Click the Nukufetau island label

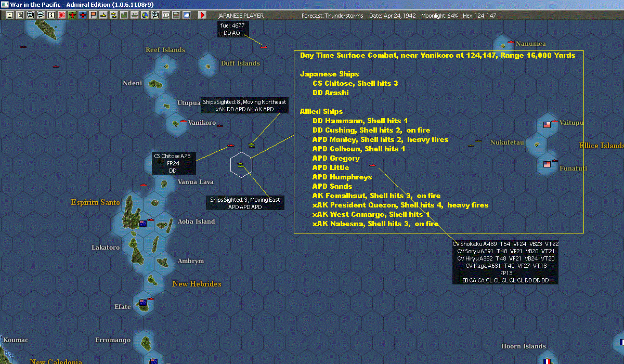coord(507,142)
